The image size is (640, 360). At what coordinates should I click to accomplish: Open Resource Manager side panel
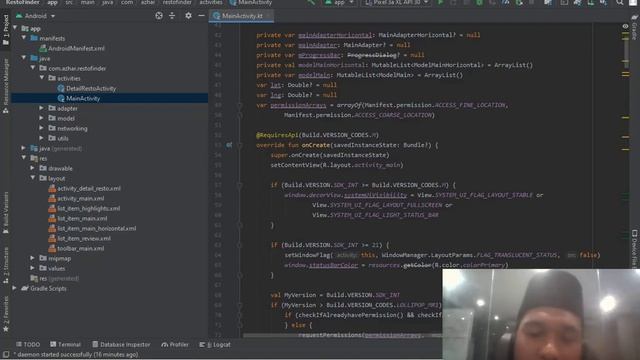tap(5, 86)
